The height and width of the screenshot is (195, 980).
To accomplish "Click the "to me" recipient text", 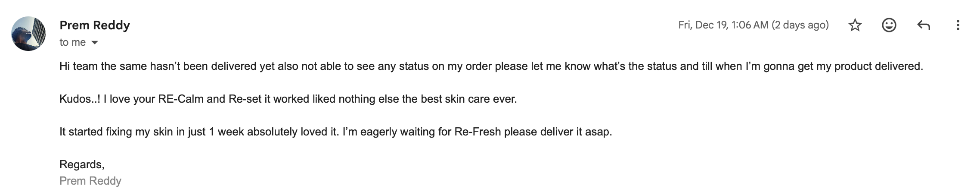I will pos(72,42).
